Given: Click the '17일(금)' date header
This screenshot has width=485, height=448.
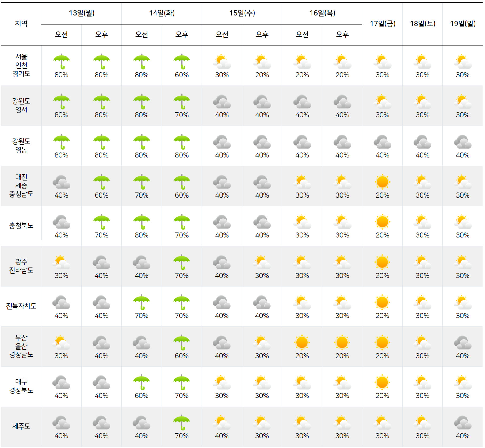Looking at the screenshot, I should [x=383, y=24].
